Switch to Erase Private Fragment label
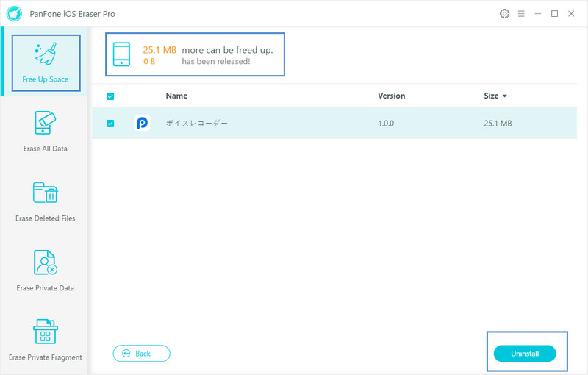Image resolution: width=588 pixels, height=375 pixels. click(x=46, y=357)
